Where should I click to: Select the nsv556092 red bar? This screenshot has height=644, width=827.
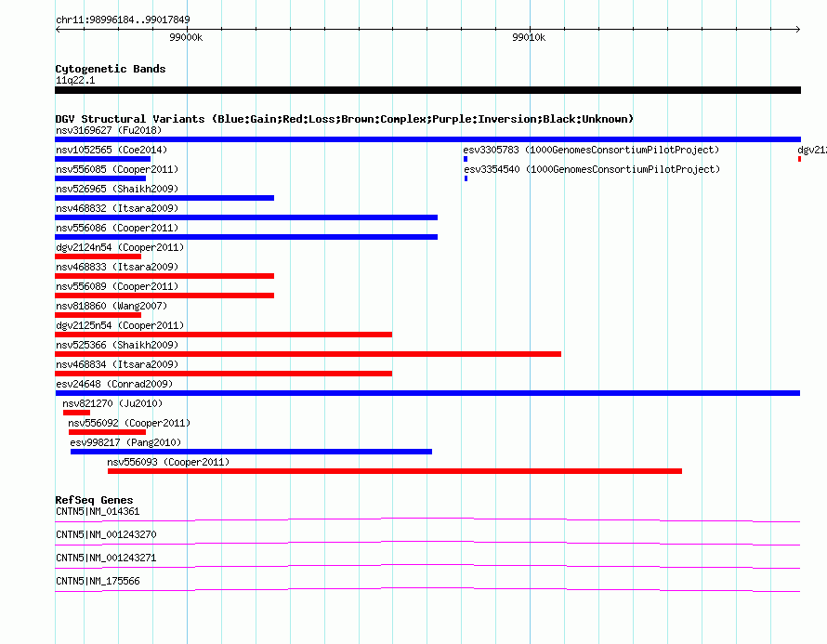point(107,432)
